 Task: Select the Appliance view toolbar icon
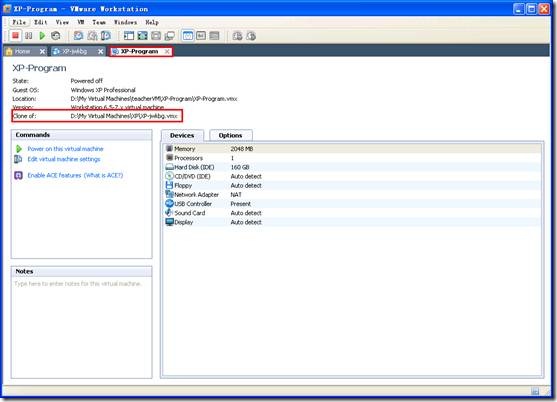201,36
